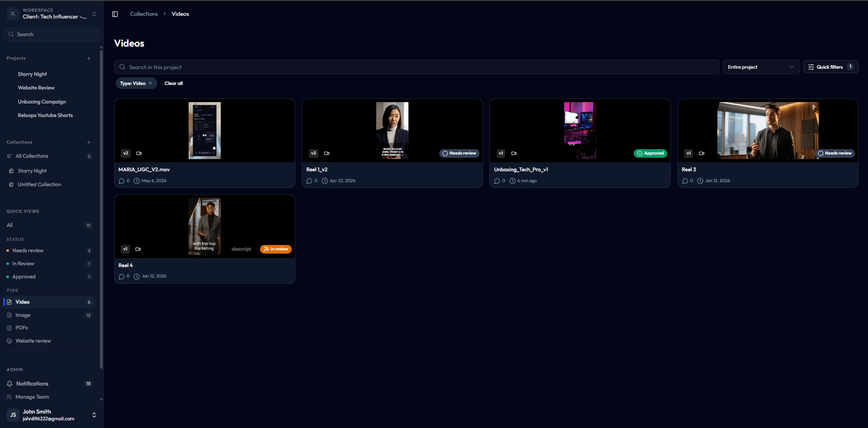Click v1 version badge on Unboxing_Tech_Pro_v1

[x=501, y=153]
